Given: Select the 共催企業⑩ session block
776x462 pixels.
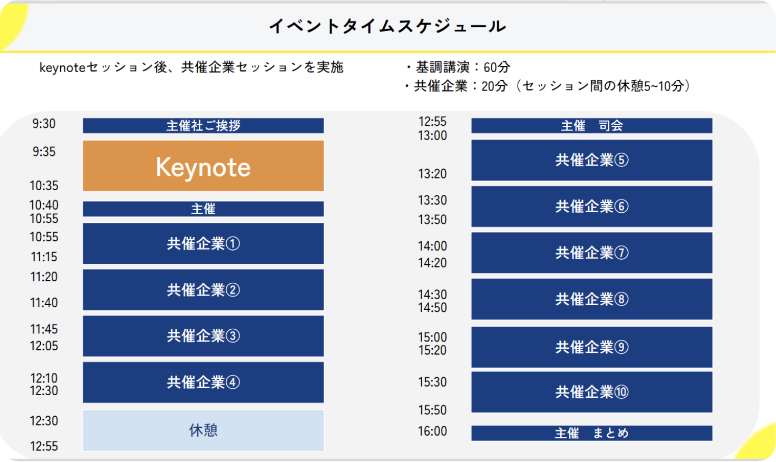Looking at the screenshot, I should click(x=592, y=392).
